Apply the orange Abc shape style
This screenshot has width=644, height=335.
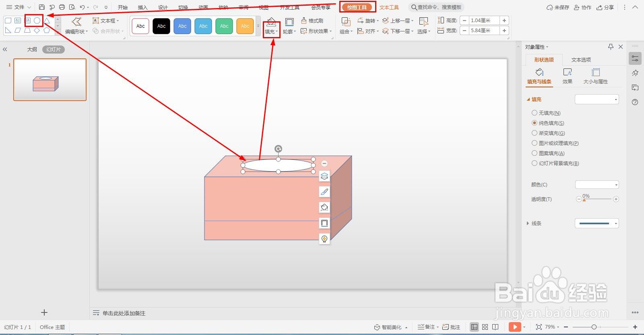(x=245, y=26)
